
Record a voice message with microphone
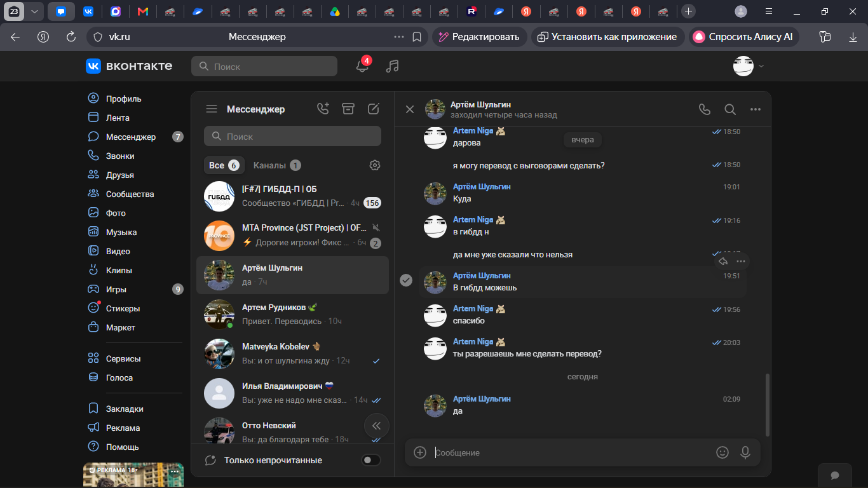(x=745, y=452)
